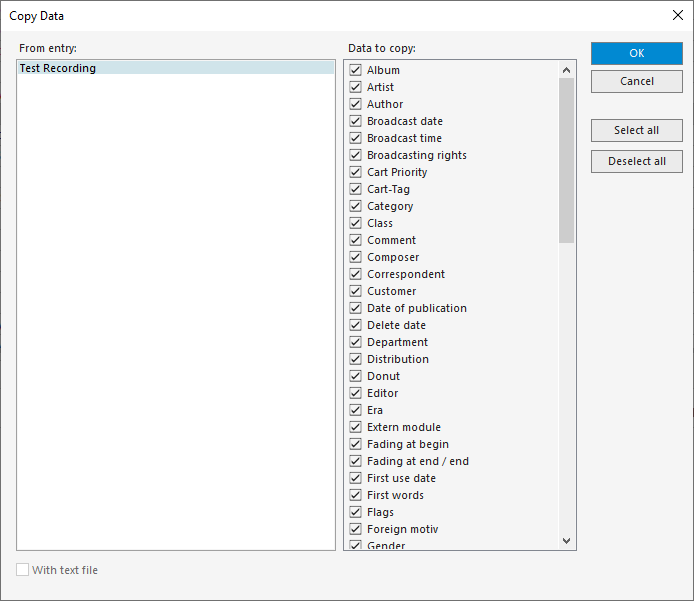Uncheck the Donut checkbox
694x601 pixels.
pyautogui.click(x=355, y=376)
